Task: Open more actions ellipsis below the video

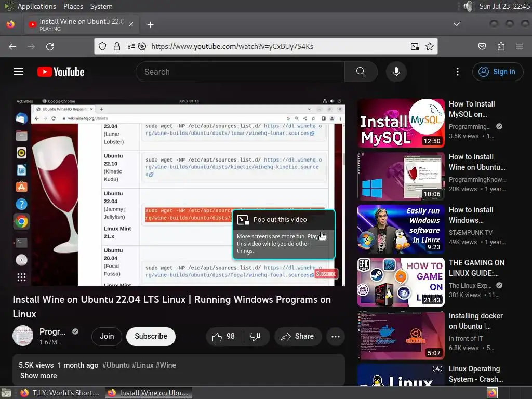Action: (x=336, y=337)
